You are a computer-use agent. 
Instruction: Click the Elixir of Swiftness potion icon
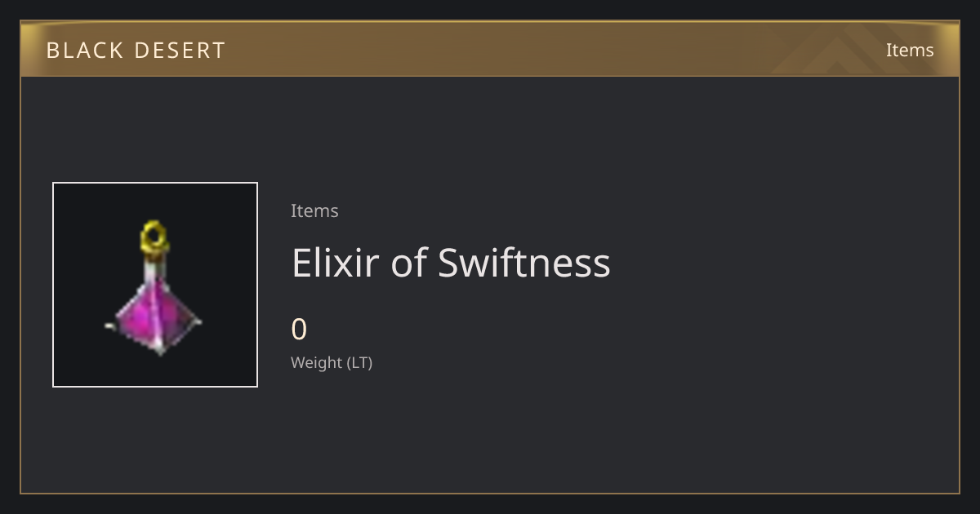(x=154, y=287)
